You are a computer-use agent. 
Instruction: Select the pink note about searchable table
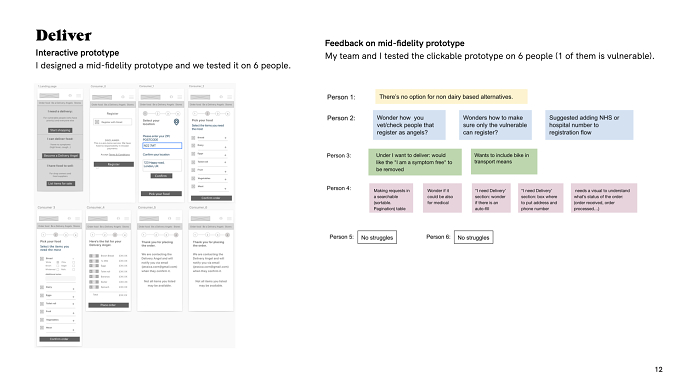[x=392, y=198]
